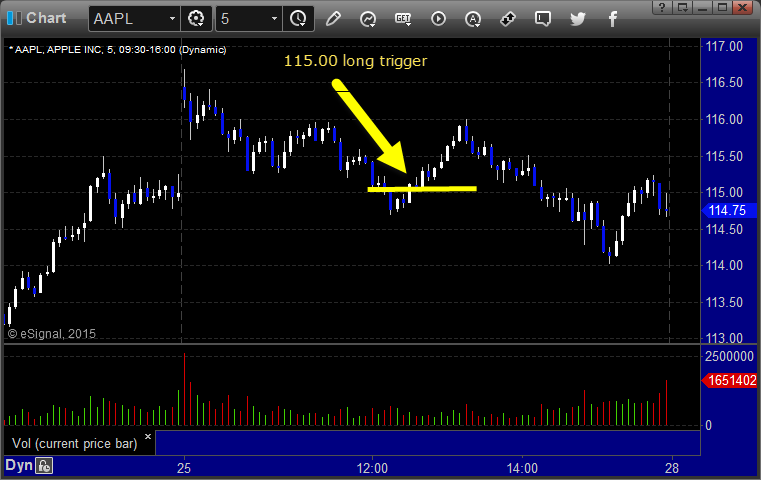Click the 114.00 price axis label
Screen dimensions: 761x480
pos(724,265)
